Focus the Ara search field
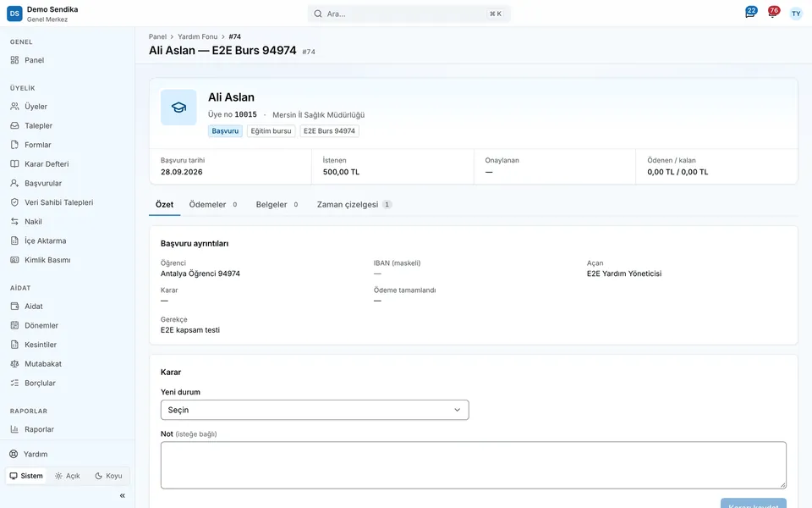Screen dimensions: 812x508 409,14
